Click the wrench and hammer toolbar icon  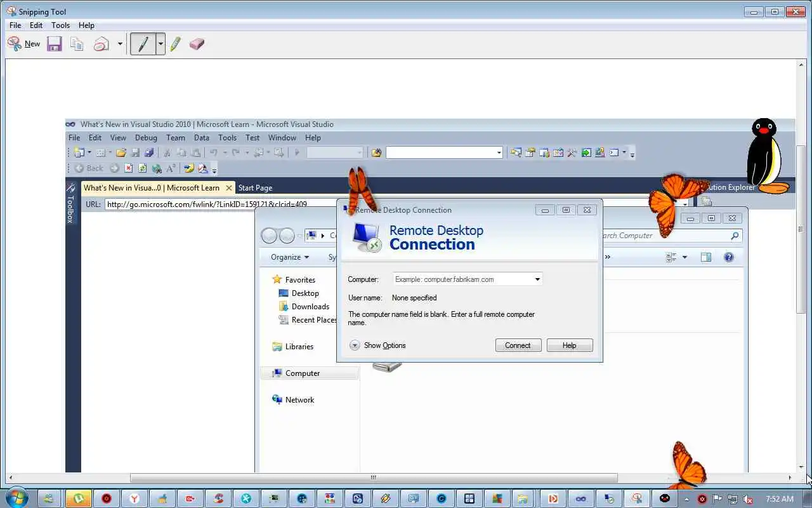572,152
